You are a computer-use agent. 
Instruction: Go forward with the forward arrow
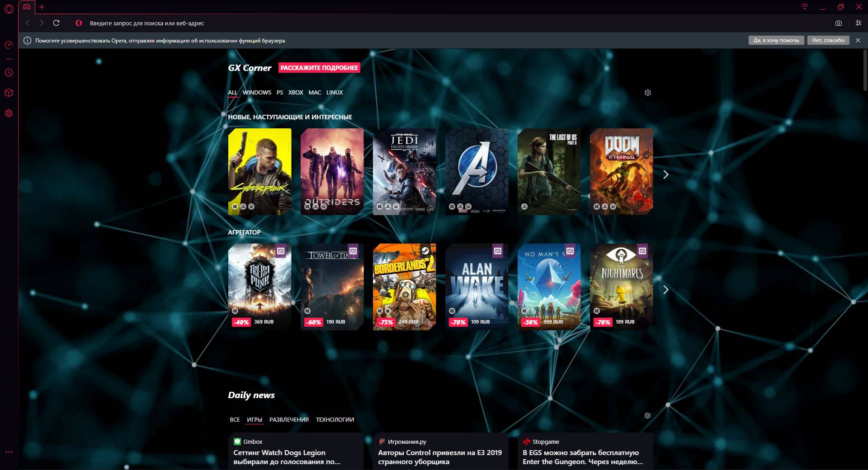coord(42,23)
